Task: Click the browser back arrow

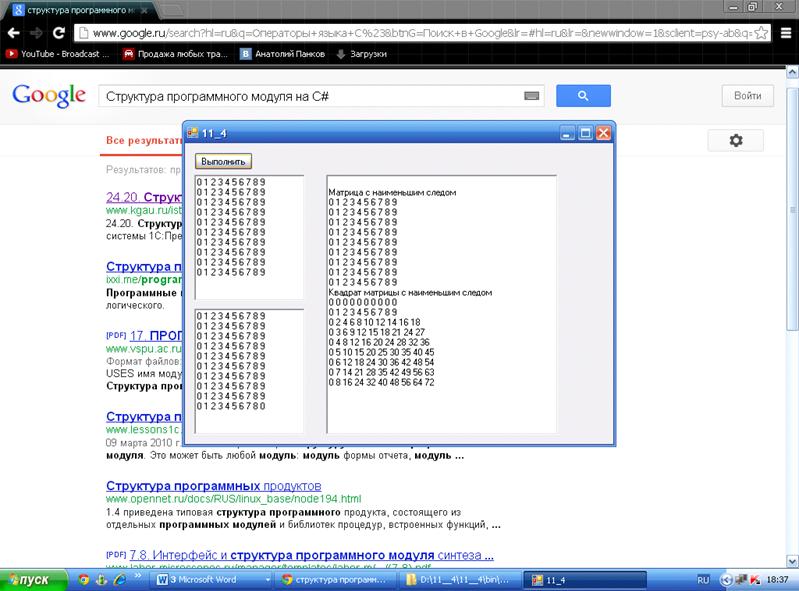Action: (13, 32)
